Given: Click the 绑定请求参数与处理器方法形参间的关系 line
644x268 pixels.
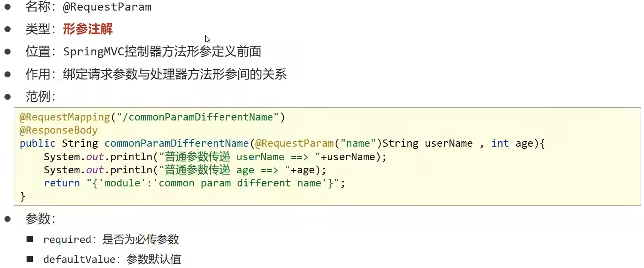Looking at the screenshot, I should coord(175,74).
